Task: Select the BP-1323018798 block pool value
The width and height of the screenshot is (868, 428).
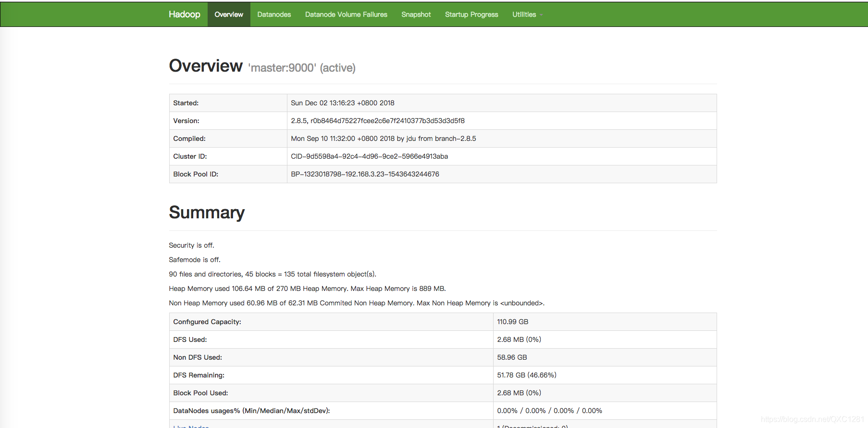Action: pyautogui.click(x=365, y=174)
